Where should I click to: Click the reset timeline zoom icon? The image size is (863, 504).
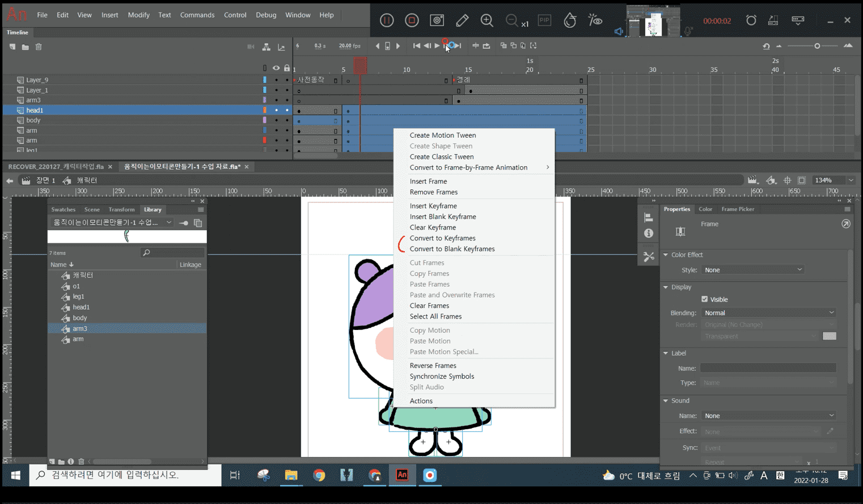(766, 46)
